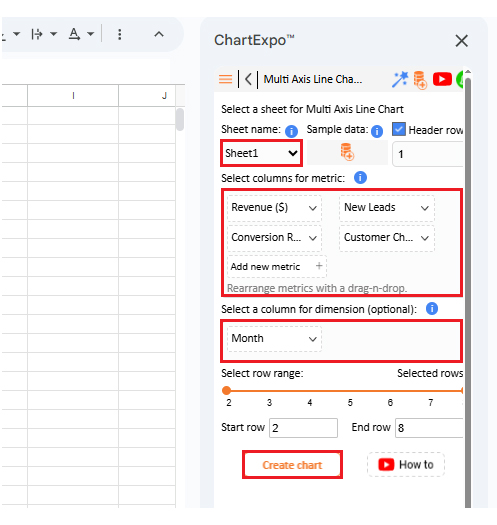Open the Sheet1 sheet name dropdown
Image resolution: width=497 pixels, height=525 pixels.
(x=262, y=153)
